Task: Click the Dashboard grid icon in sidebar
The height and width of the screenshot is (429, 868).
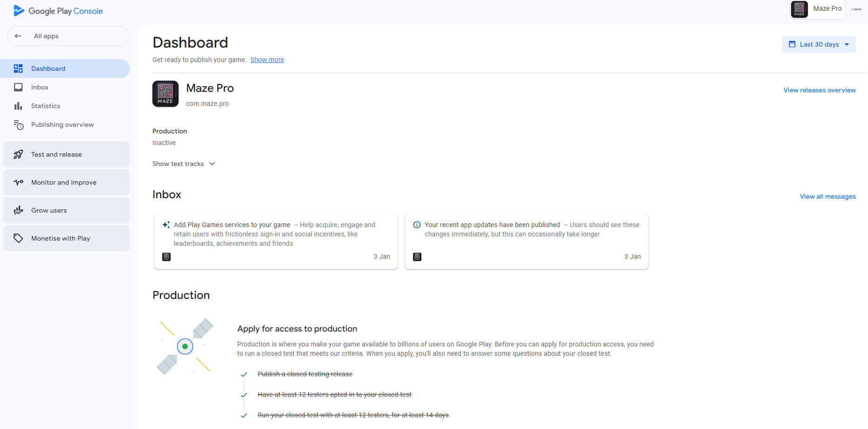Action: (18, 69)
